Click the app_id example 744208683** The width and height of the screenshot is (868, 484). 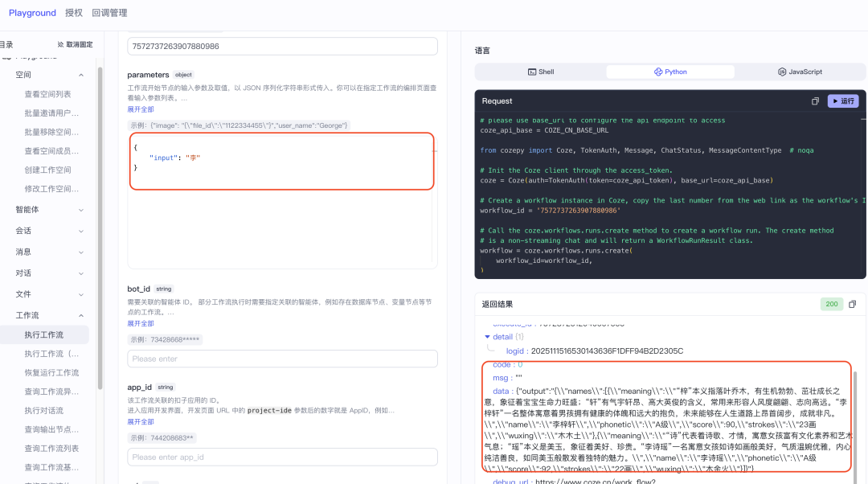coord(162,438)
